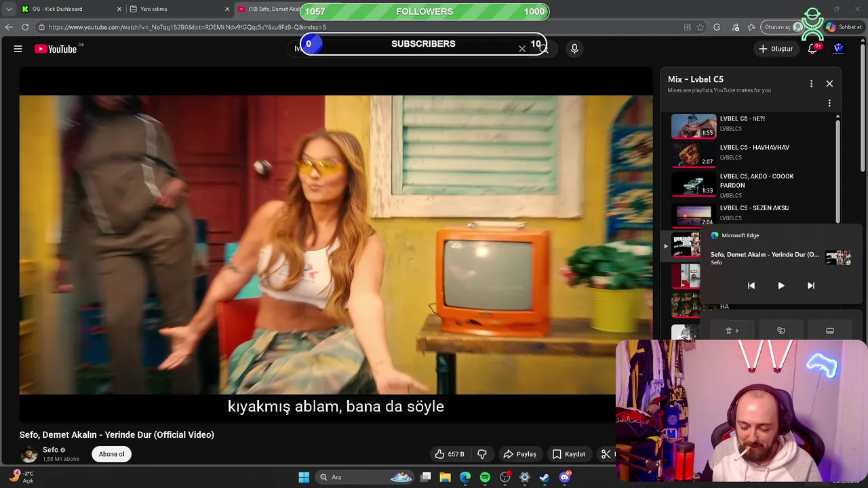
Task: Open the Sefo channel avatar
Action: 28,454
